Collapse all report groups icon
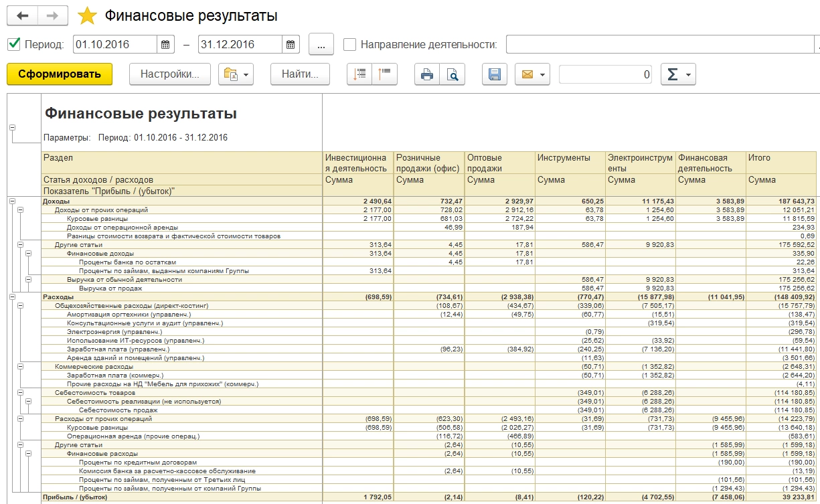The width and height of the screenshot is (820, 504). pos(386,74)
